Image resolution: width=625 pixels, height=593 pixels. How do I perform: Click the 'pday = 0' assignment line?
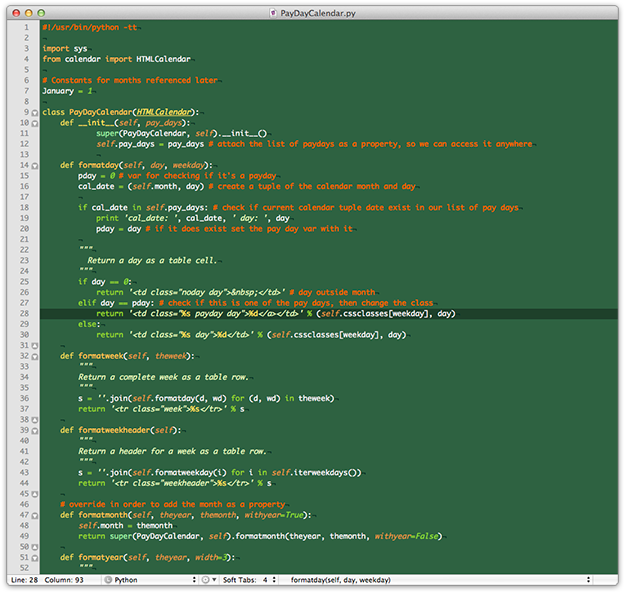(x=96, y=176)
